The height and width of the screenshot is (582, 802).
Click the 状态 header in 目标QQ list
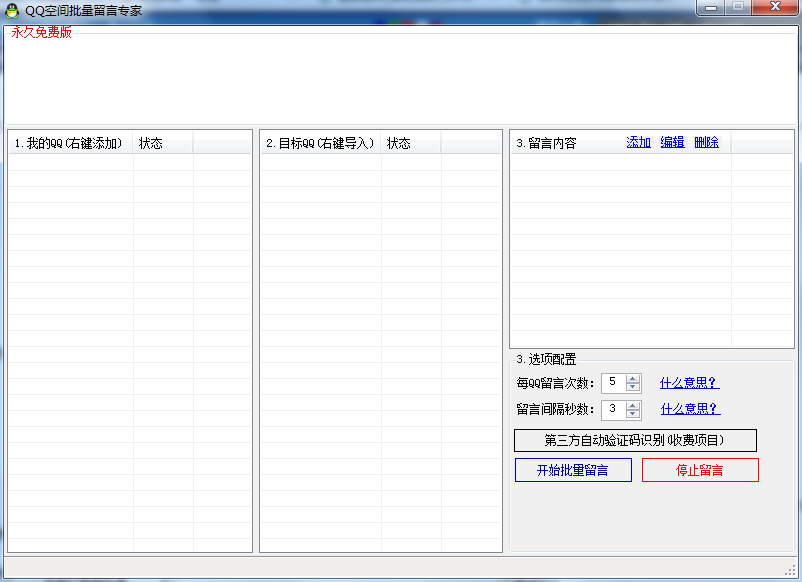(x=411, y=143)
